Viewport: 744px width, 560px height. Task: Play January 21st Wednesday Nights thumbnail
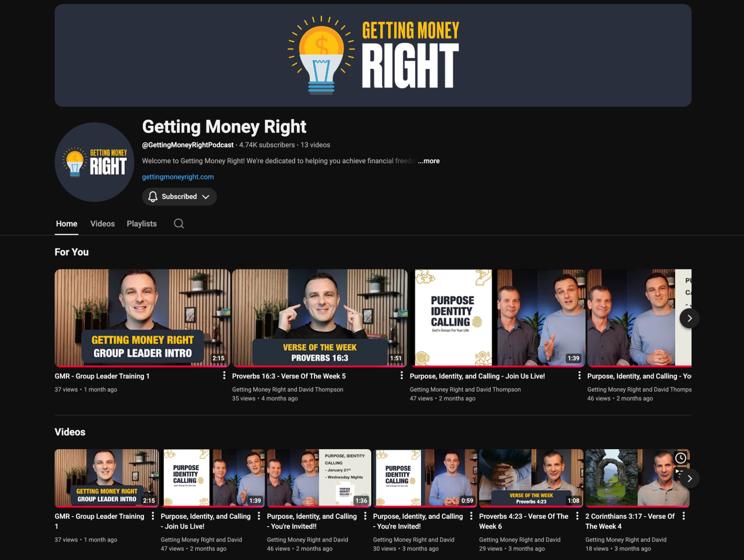pos(319,478)
